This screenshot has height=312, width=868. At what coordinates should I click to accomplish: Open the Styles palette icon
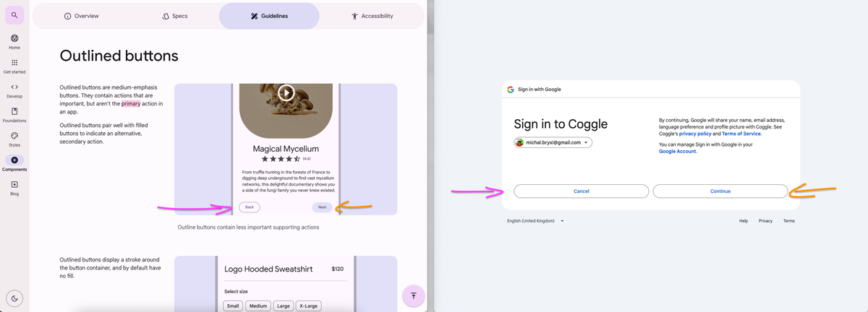(x=14, y=136)
